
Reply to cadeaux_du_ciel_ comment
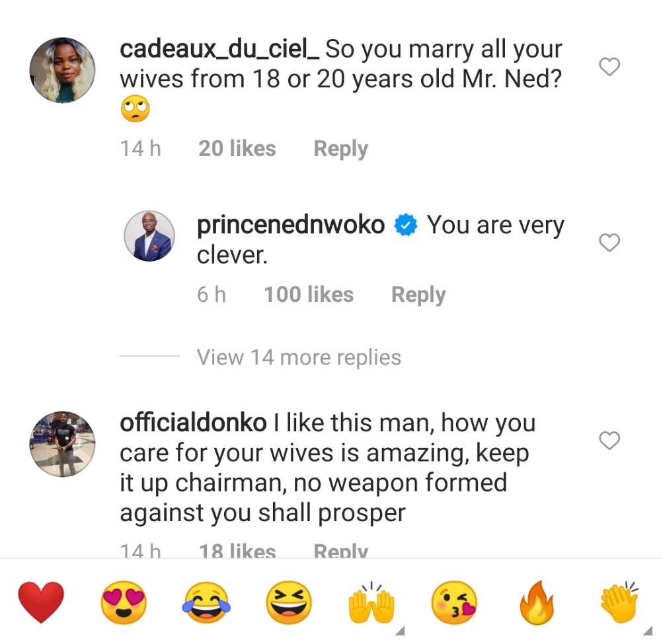[340, 149]
